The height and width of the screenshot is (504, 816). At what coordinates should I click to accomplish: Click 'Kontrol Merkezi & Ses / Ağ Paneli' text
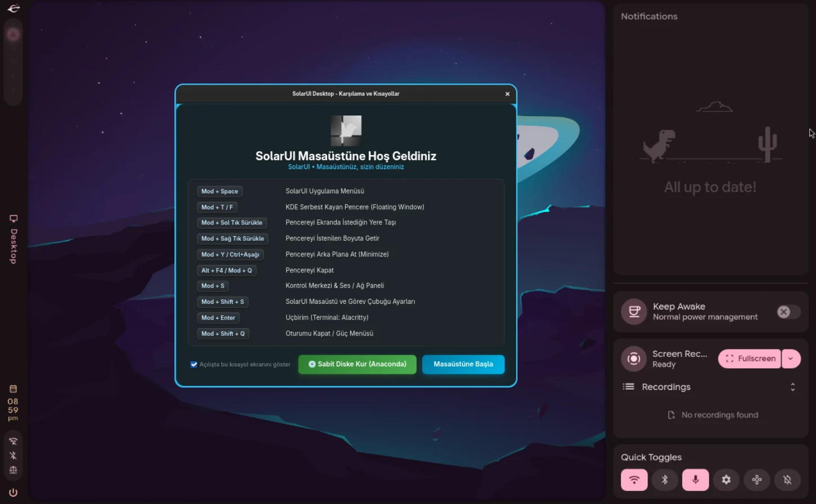click(x=335, y=286)
